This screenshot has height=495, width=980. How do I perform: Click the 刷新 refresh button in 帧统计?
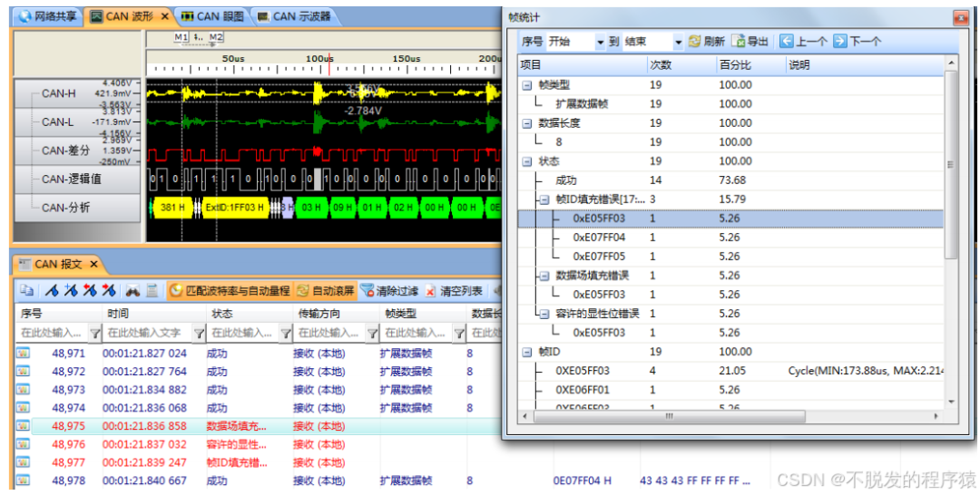707,42
